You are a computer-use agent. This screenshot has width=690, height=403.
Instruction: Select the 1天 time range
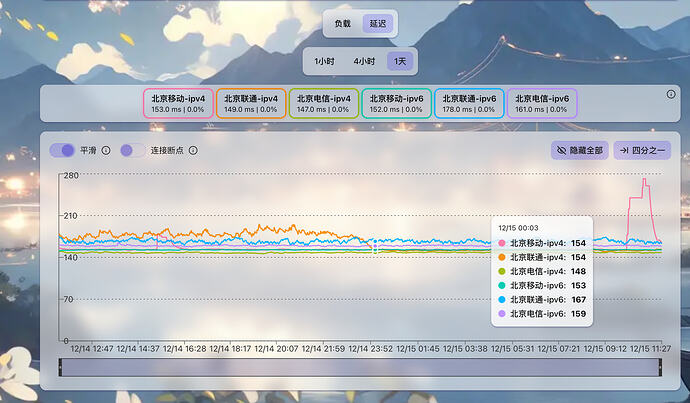400,61
